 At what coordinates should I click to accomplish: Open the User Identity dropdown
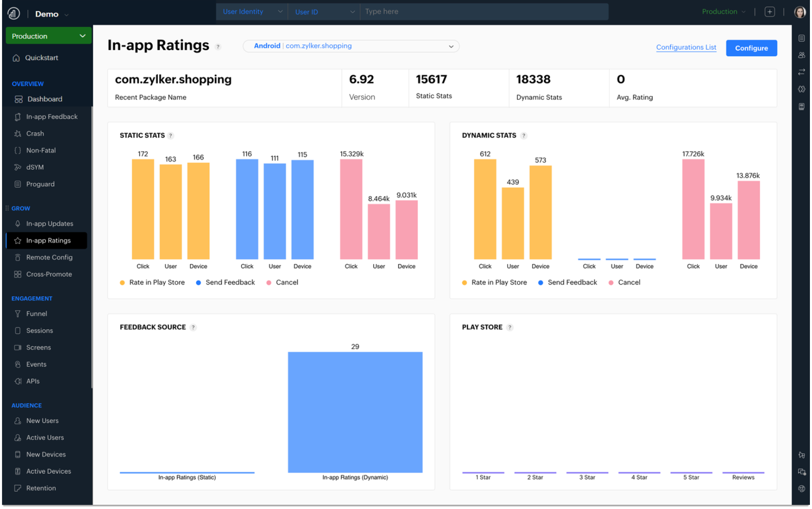click(x=252, y=12)
